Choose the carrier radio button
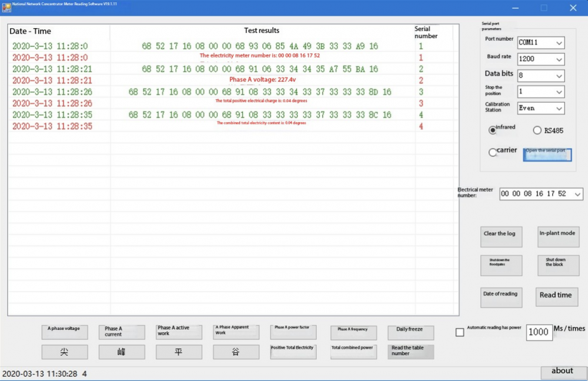The height and width of the screenshot is (381, 588). tap(493, 152)
